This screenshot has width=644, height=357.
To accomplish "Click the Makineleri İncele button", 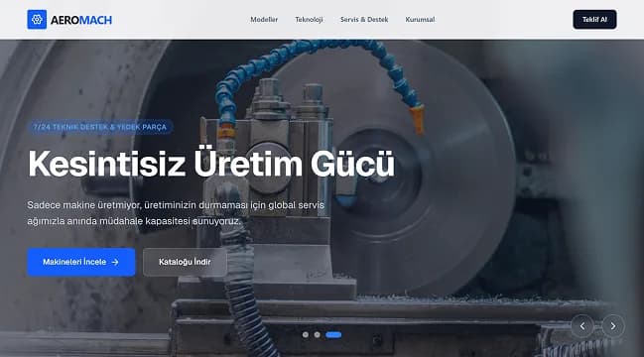I will tap(81, 262).
